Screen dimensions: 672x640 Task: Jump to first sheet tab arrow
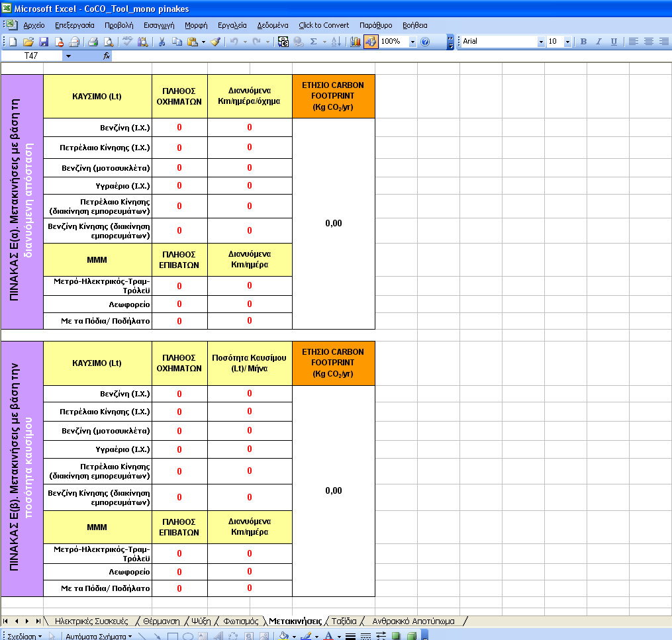pos(5,621)
